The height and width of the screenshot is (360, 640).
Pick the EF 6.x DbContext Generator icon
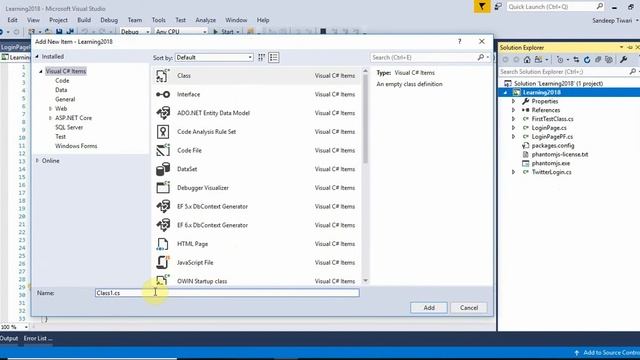(x=163, y=225)
